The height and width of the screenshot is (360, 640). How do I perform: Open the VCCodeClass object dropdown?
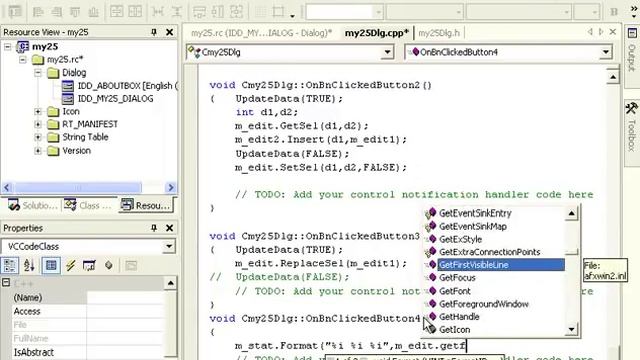point(169,247)
